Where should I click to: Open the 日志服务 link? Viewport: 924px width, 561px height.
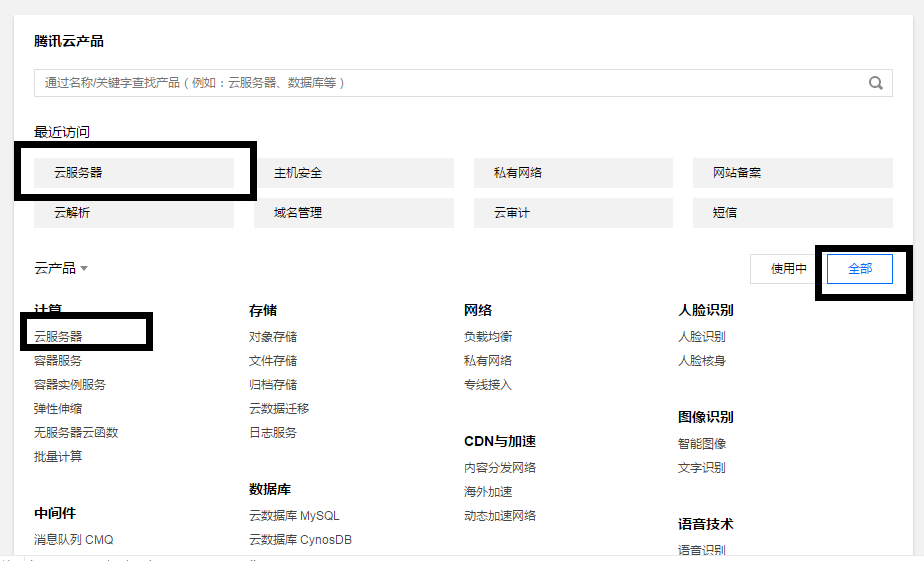coord(273,433)
